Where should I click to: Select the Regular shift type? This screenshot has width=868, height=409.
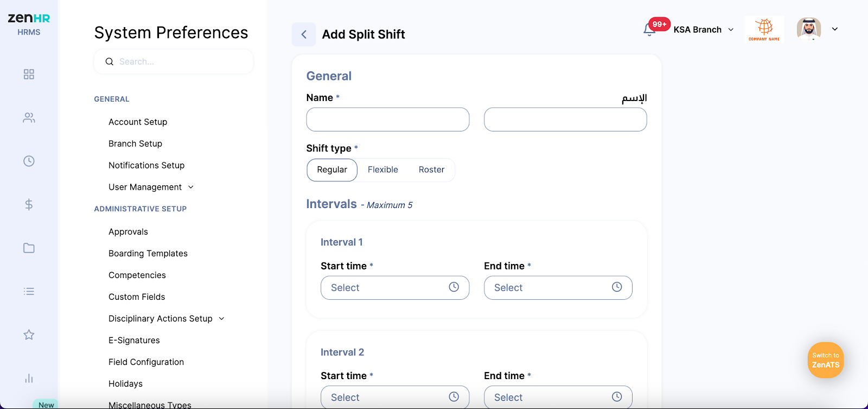coord(332,170)
